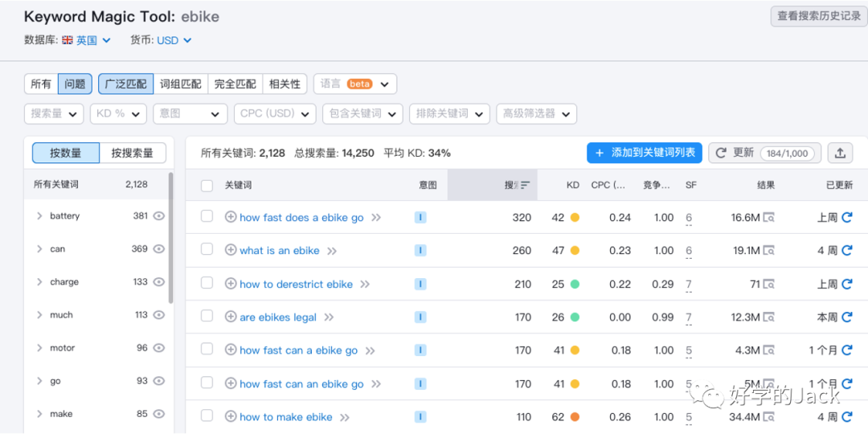Viewport: 868px width, 434px height.
Task: Open the CPC (USD) filter dropdown
Action: coord(275,113)
